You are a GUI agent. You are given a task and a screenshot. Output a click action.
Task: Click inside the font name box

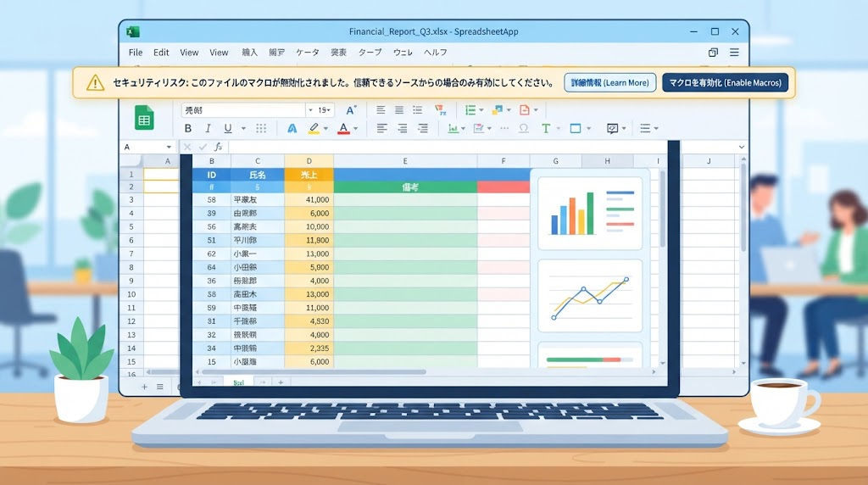(x=243, y=110)
